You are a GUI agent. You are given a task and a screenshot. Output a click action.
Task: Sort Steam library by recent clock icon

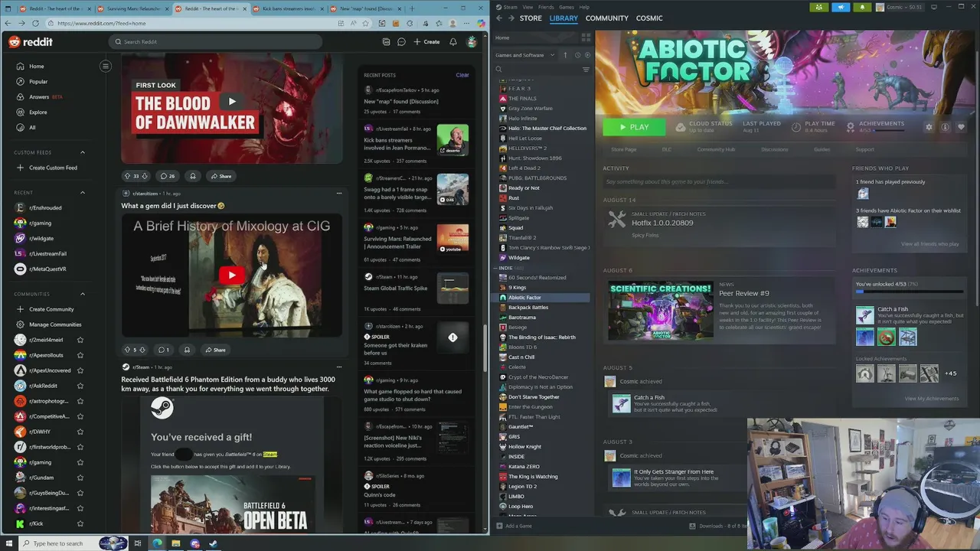point(577,55)
